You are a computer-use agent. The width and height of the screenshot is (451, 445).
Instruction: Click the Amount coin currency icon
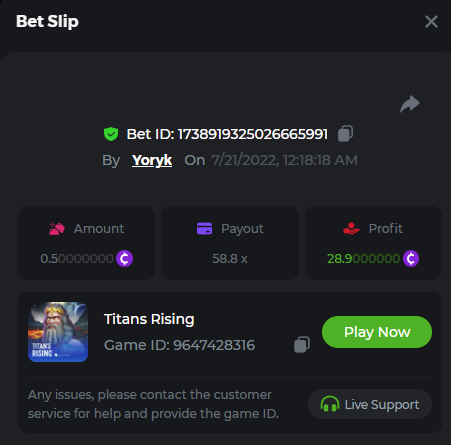pos(124,258)
